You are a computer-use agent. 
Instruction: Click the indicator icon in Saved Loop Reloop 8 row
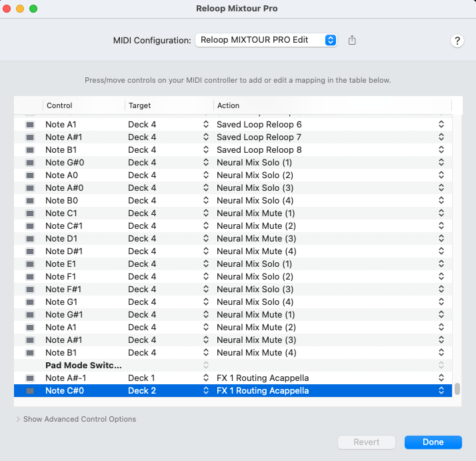click(x=30, y=150)
